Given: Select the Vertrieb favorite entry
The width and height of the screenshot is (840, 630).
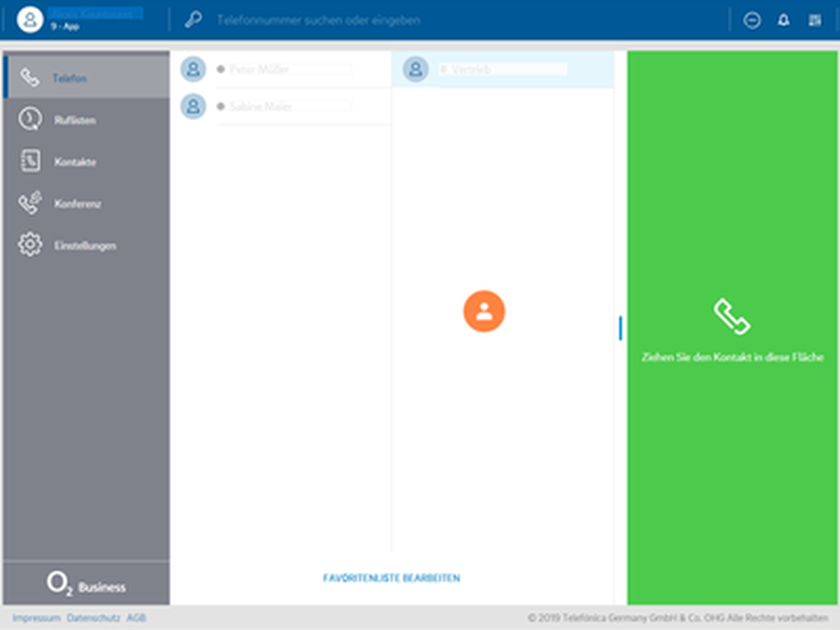Looking at the screenshot, I should [503, 69].
